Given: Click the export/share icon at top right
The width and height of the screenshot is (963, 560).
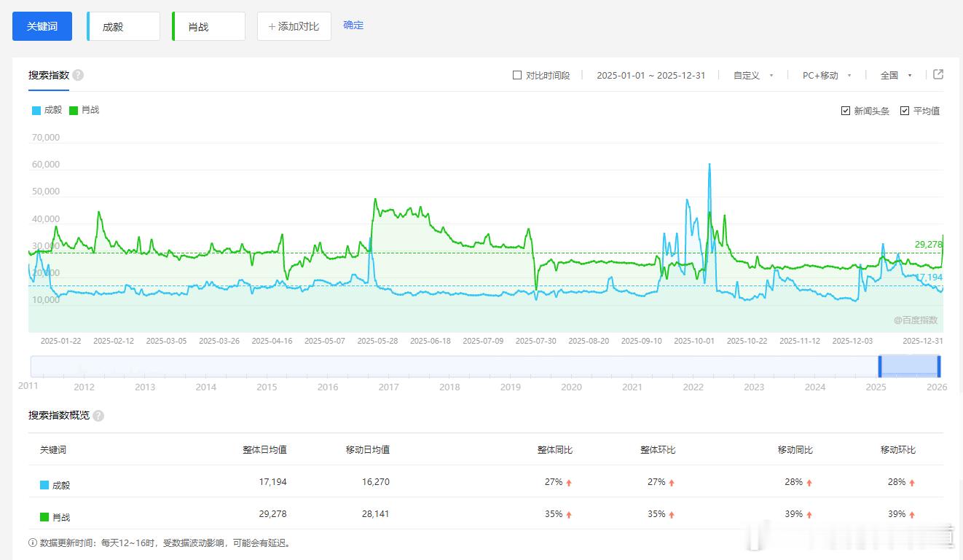Looking at the screenshot, I should coord(938,74).
